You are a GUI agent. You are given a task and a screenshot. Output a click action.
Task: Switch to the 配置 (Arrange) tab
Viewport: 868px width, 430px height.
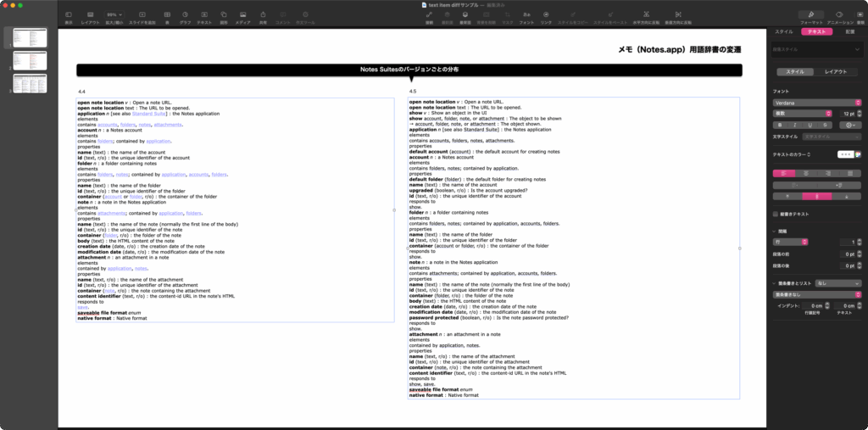pos(849,31)
